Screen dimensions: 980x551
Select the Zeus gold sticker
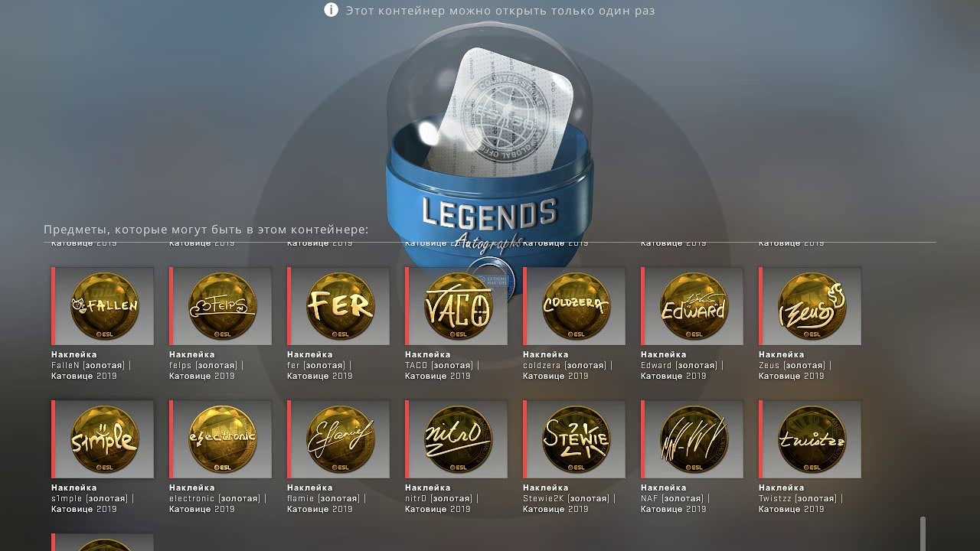[810, 306]
